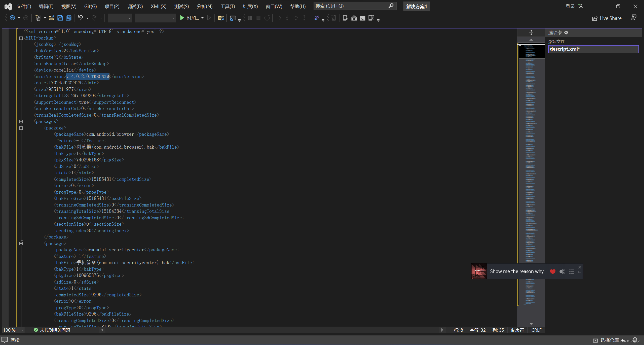Open the Find in Files icon
The height and width of the screenshot is (345, 644).
click(x=221, y=18)
